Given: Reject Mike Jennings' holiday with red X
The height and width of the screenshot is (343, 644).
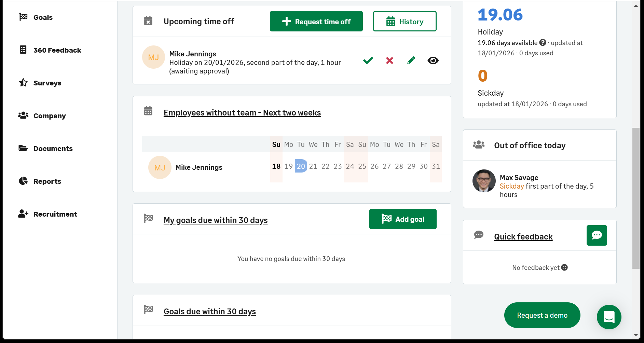Looking at the screenshot, I should [389, 60].
